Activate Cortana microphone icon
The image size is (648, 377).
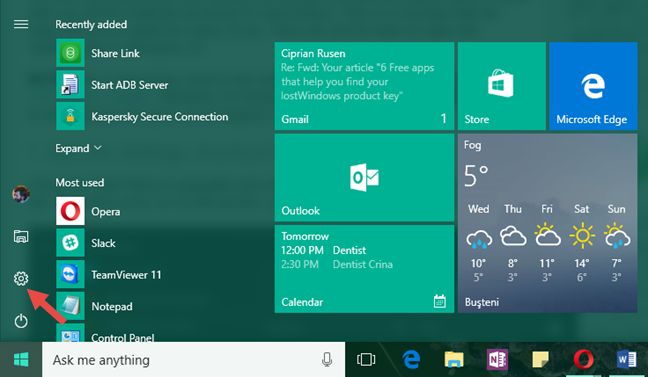(x=326, y=360)
